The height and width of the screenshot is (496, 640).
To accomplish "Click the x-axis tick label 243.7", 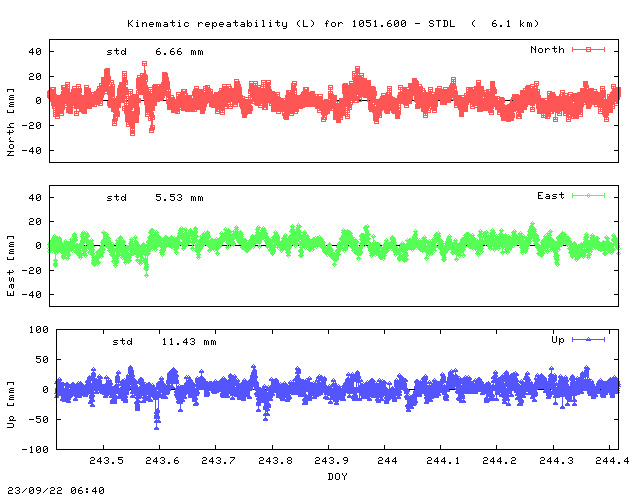I will (218, 460).
